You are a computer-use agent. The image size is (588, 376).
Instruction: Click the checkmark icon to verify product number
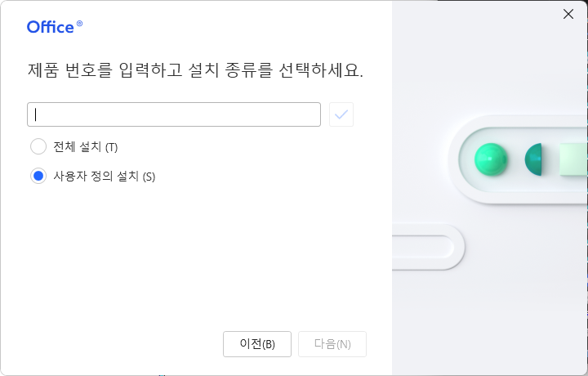pyautogui.click(x=341, y=114)
